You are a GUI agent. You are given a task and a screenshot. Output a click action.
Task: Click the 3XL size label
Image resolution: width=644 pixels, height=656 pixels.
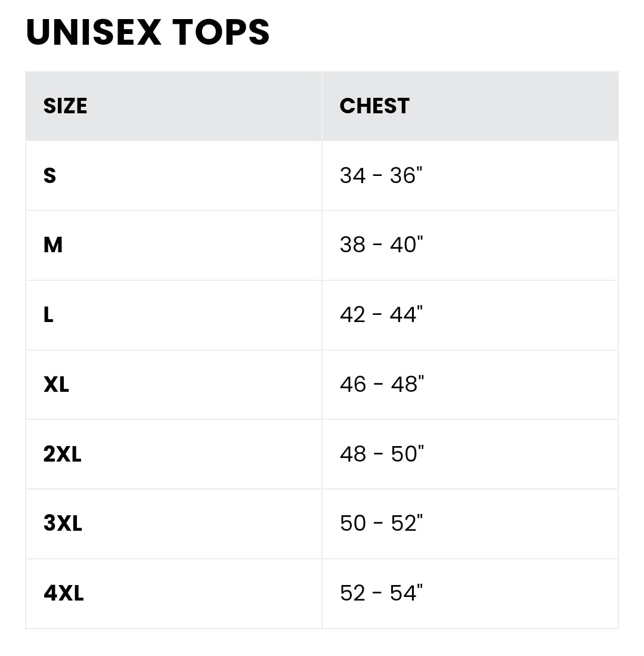(x=63, y=524)
